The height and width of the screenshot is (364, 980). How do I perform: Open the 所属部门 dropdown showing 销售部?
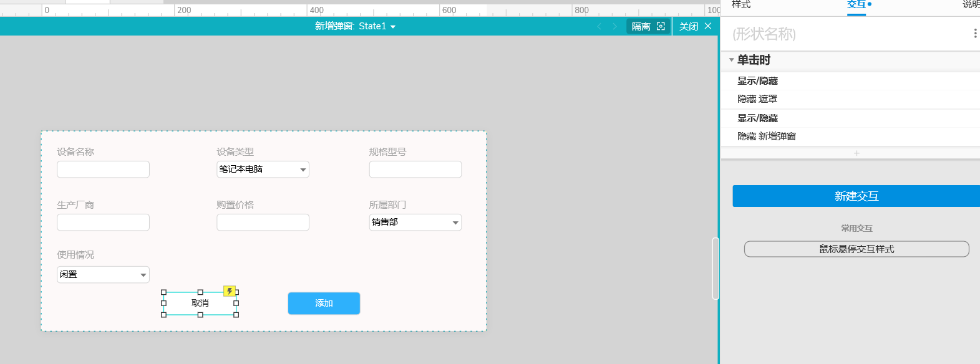(x=415, y=223)
